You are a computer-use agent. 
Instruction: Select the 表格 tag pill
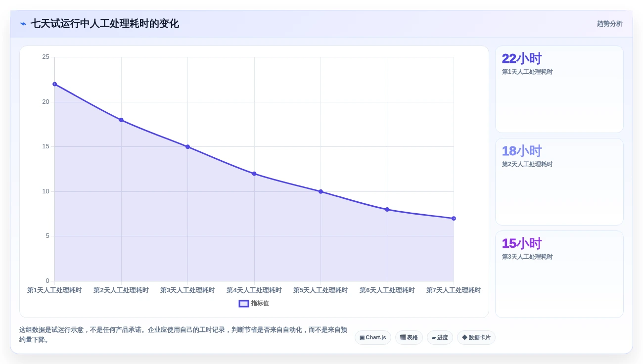(x=409, y=338)
